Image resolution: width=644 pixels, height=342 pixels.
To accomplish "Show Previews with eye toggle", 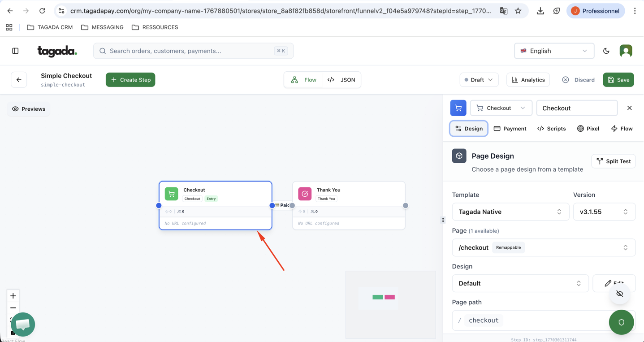I will point(29,109).
